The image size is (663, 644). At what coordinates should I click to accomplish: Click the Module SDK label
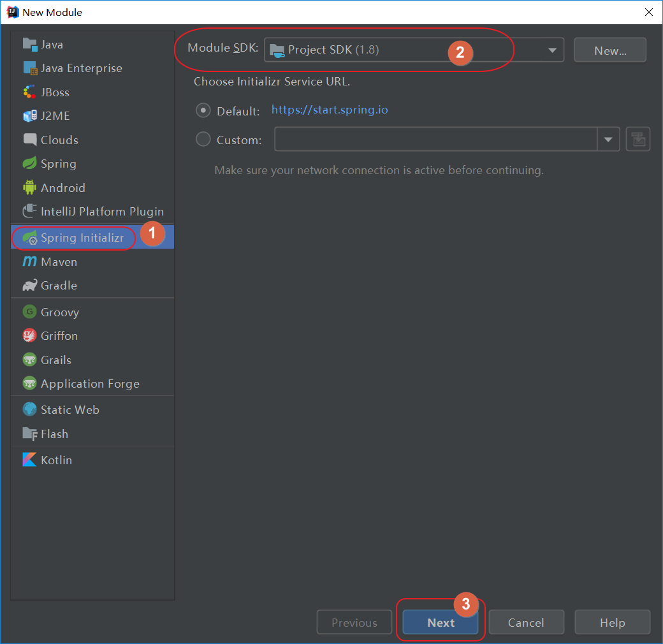tap(223, 48)
